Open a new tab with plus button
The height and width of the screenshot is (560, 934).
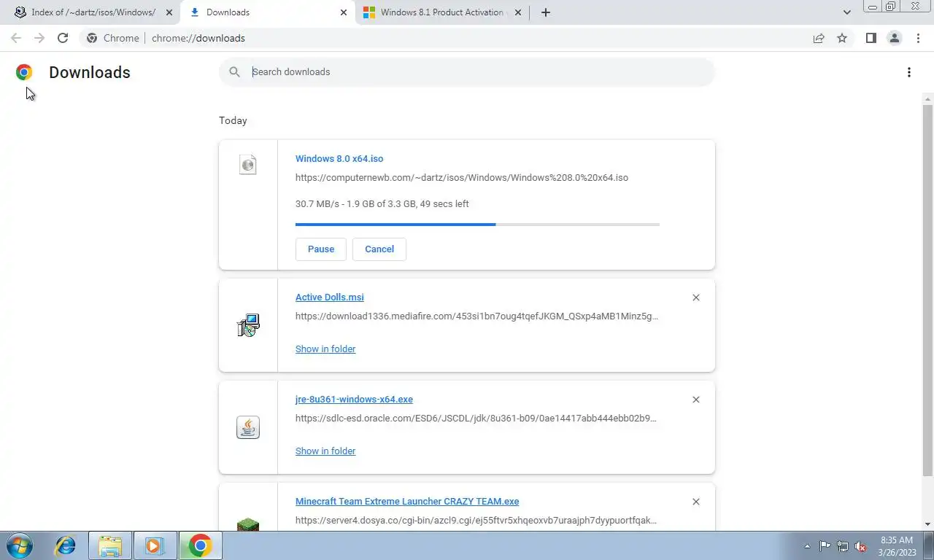[x=546, y=12]
